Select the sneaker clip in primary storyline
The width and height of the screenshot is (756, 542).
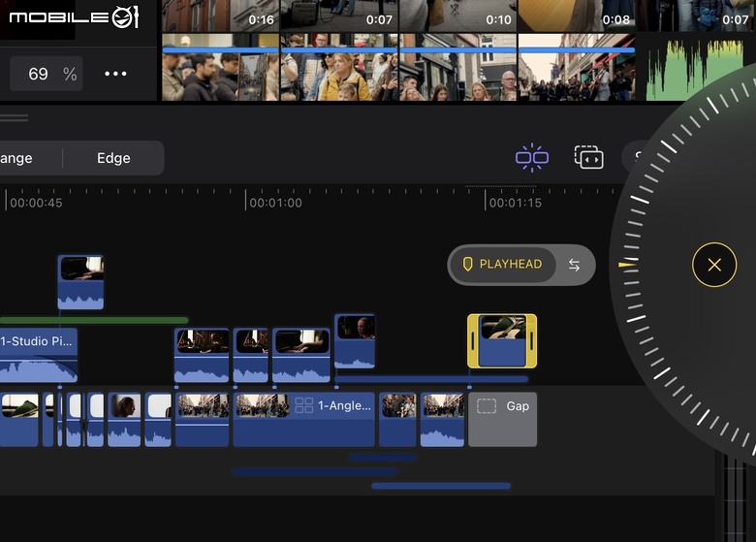[19, 419]
